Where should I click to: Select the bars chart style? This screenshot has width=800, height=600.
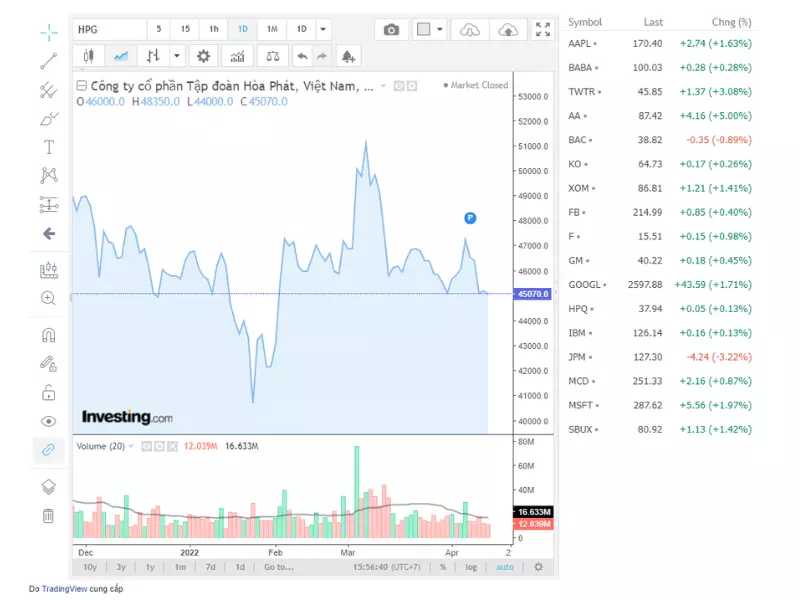click(x=153, y=56)
